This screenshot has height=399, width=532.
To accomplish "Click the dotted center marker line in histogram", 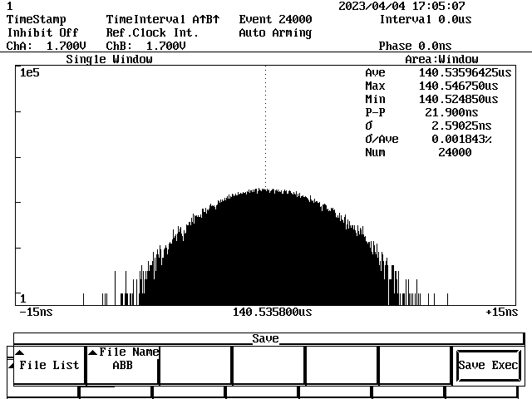I will [x=265, y=125].
